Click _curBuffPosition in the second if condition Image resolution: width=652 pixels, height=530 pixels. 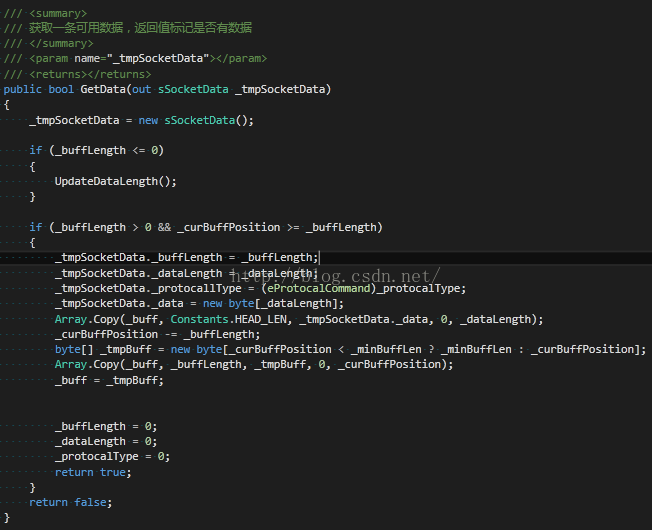(x=229, y=227)
